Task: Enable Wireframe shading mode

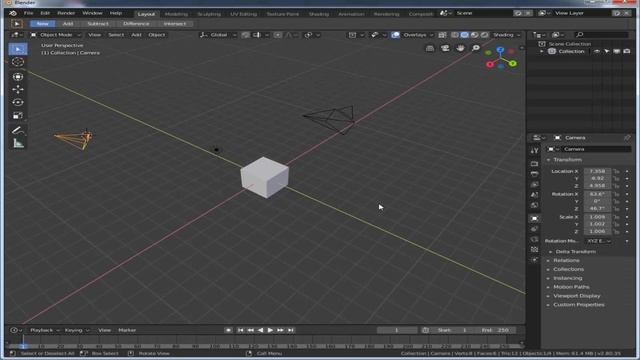Action: [x=455, y=35]
